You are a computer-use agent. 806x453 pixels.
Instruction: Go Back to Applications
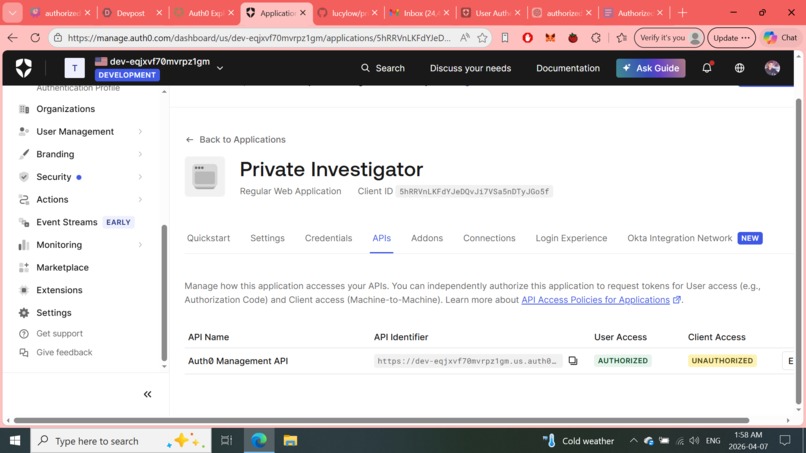[235, 139]
